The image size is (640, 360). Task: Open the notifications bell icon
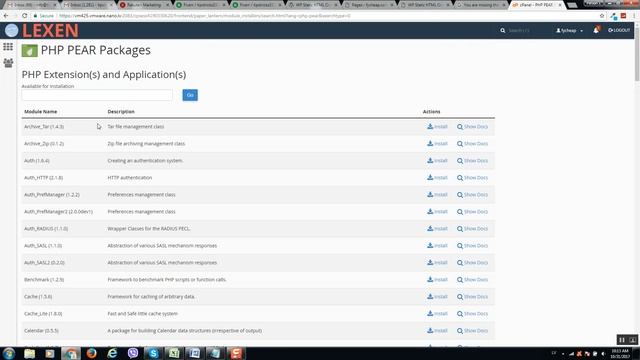596,30
